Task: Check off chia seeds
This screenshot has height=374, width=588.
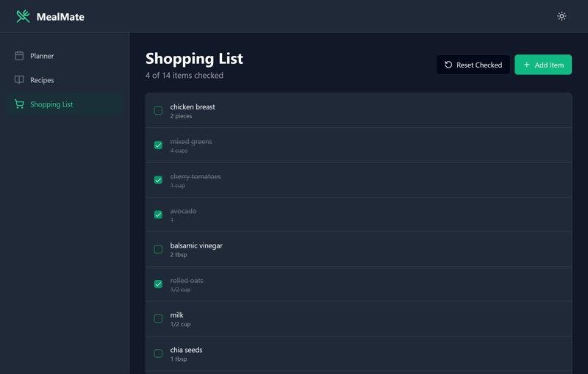Action: point(158,353)
